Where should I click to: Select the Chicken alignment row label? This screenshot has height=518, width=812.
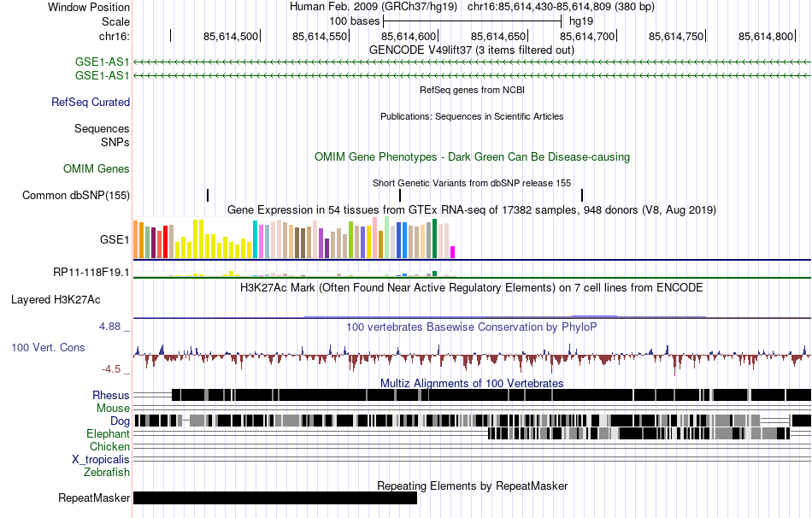(109, 446)
